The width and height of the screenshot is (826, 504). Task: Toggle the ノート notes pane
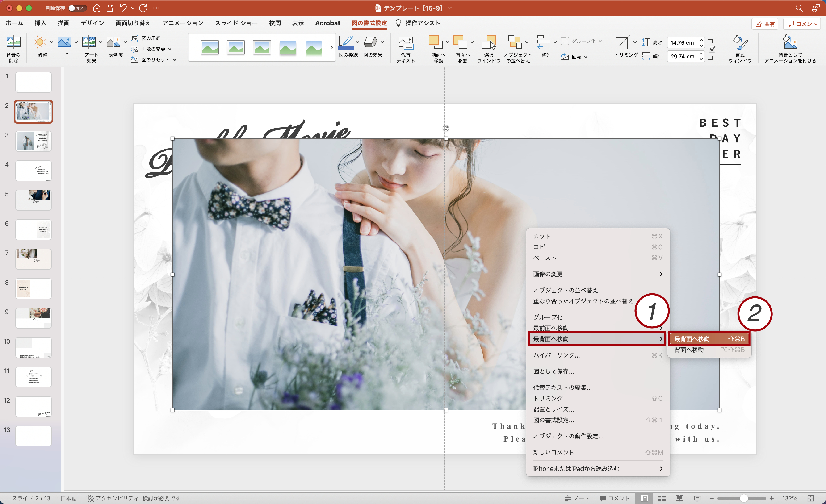click(x=577, y=498)
